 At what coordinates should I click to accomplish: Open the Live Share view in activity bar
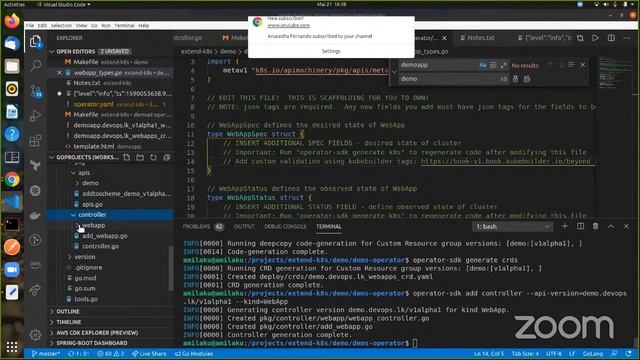[x=36, y=290]
